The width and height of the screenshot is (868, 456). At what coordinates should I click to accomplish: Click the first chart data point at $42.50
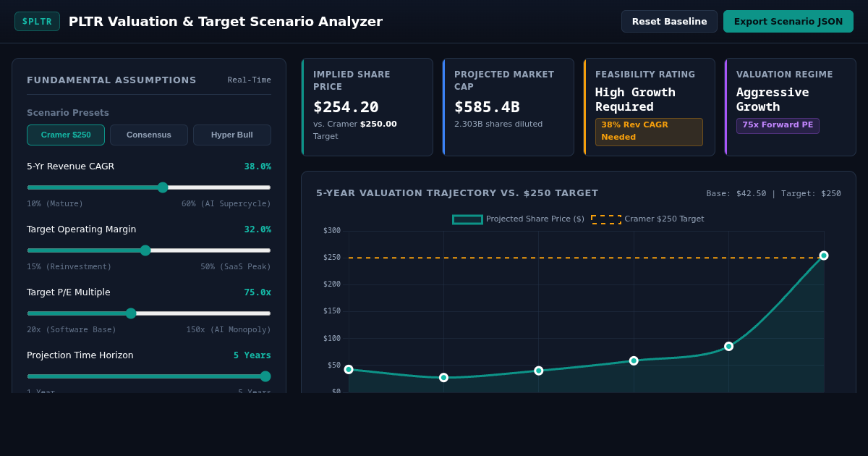[x=349, y=369]
